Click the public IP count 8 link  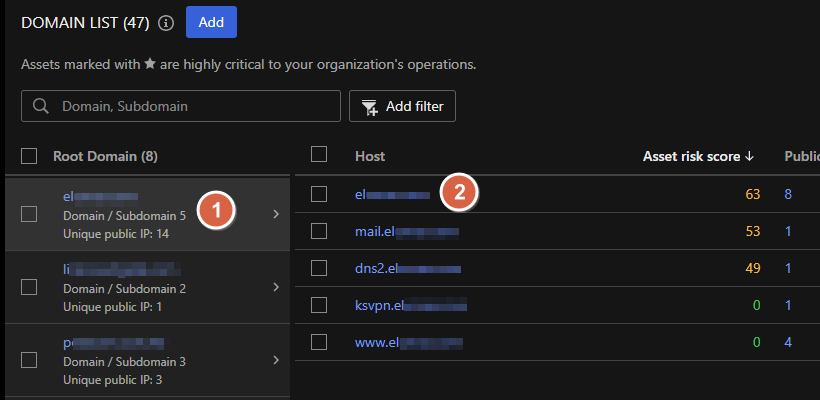[788, 194]
